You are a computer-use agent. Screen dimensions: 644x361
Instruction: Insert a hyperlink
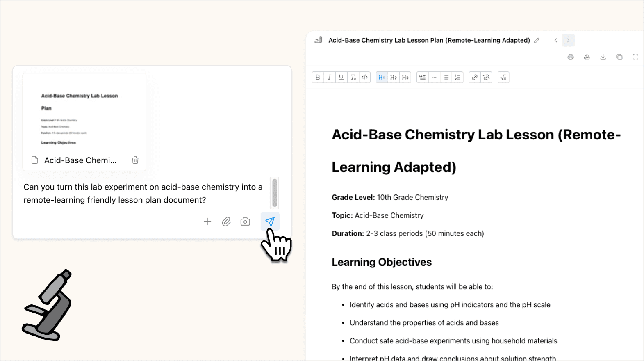[x=475, y=77]
